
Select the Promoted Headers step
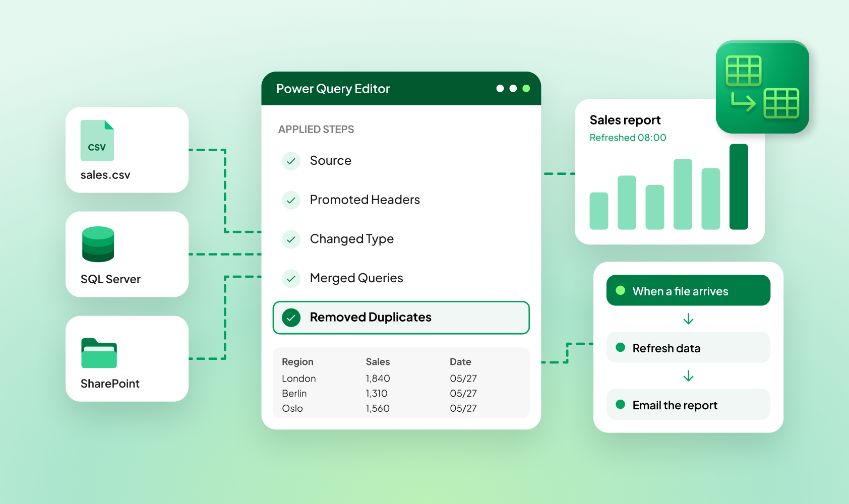(x=401, y=200)
